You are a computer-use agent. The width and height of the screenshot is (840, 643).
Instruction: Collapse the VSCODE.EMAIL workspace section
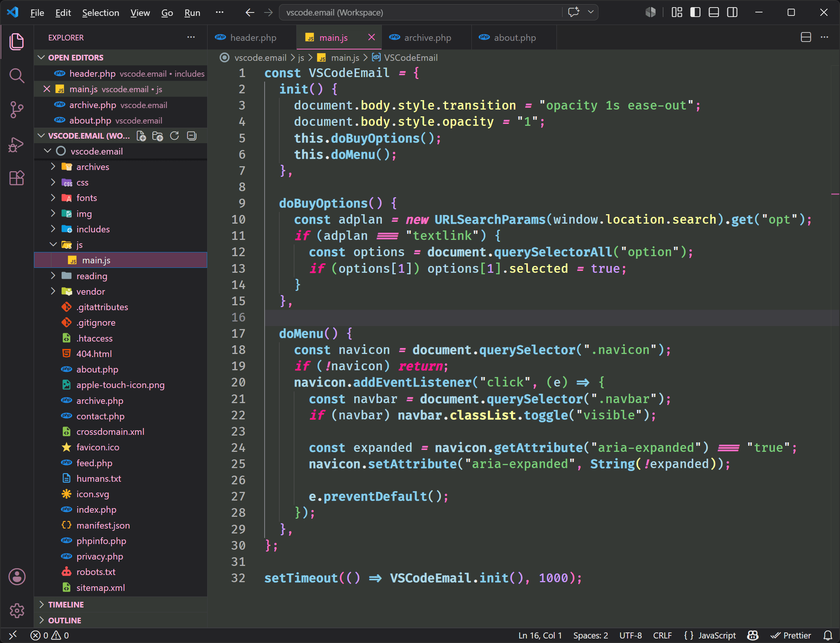pyautogui.click(x=41, y=136)
